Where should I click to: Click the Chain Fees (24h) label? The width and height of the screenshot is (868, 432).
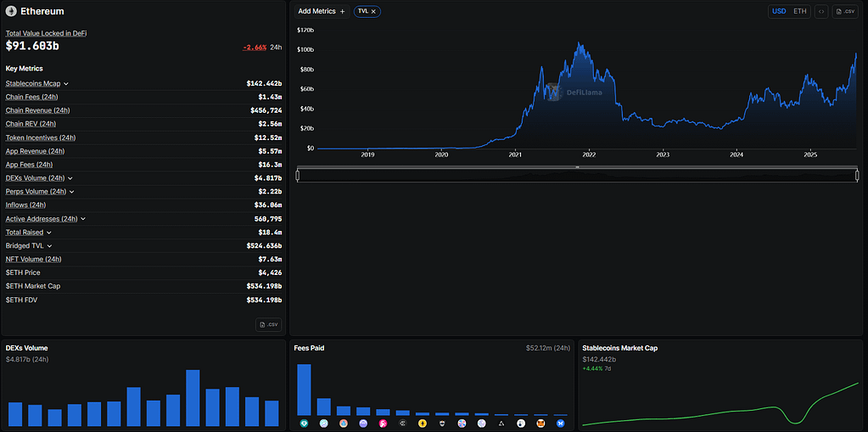(31, 97)
